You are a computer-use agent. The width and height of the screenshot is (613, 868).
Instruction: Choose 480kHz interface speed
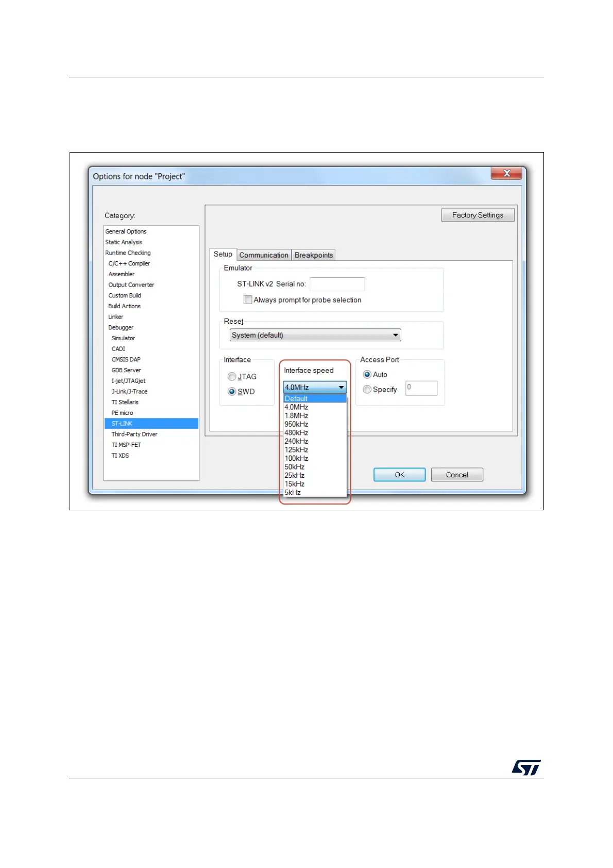point(315,432)
